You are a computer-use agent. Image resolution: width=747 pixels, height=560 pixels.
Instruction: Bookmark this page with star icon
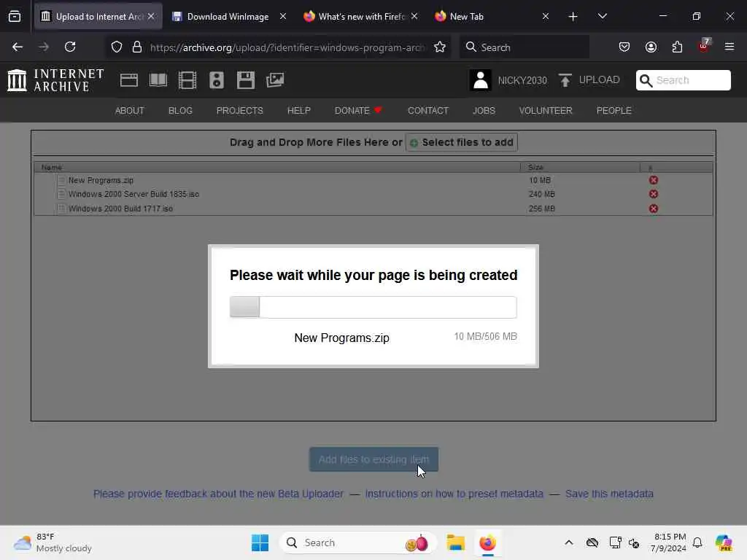tap(440, 47)
